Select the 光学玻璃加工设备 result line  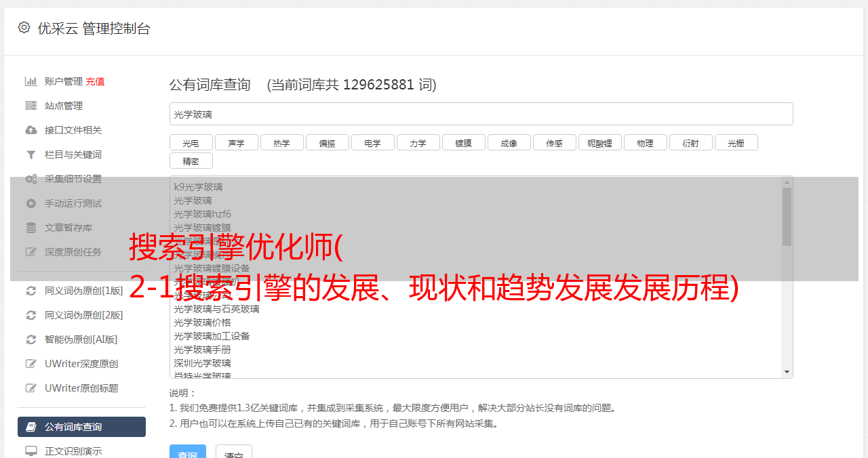coord(212,336)
